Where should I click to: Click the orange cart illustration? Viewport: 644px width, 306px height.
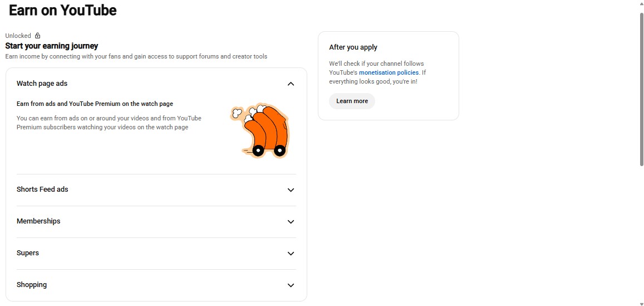pyautogui.click(x=260, y=131)
